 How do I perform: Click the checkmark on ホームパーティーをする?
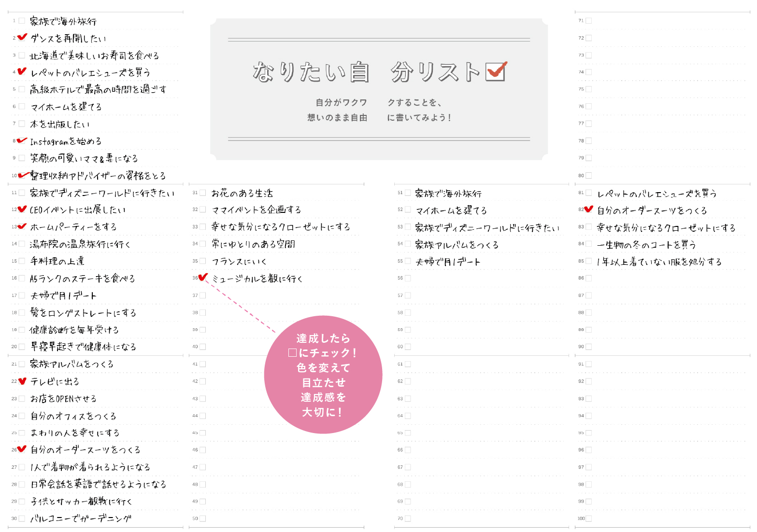[21, 226]
